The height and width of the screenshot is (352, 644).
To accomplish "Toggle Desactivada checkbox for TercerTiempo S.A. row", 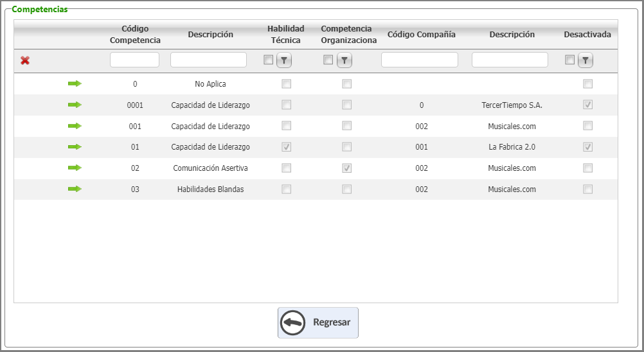I will 587,105.
